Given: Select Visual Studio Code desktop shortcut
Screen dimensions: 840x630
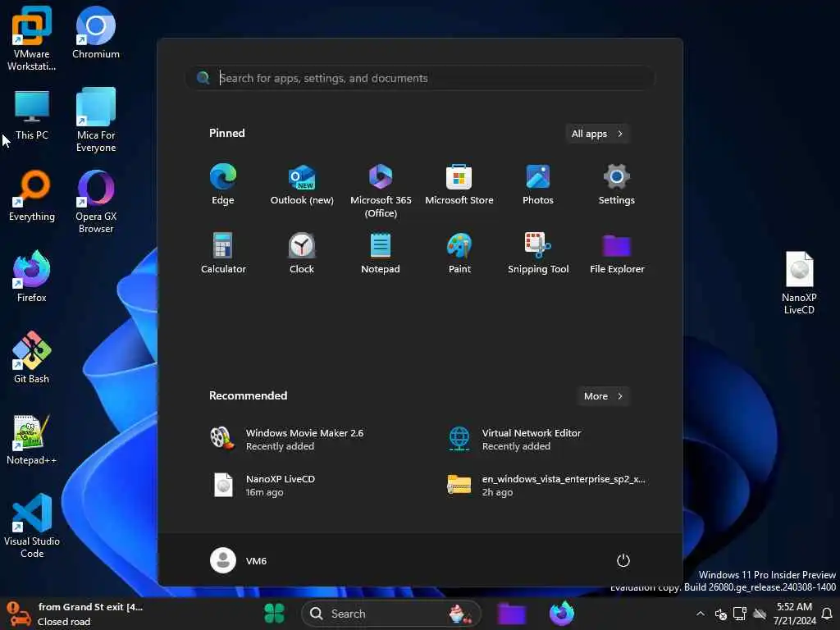Looking at the screenshot, I should pyautogui.click(x=32, y=526).
